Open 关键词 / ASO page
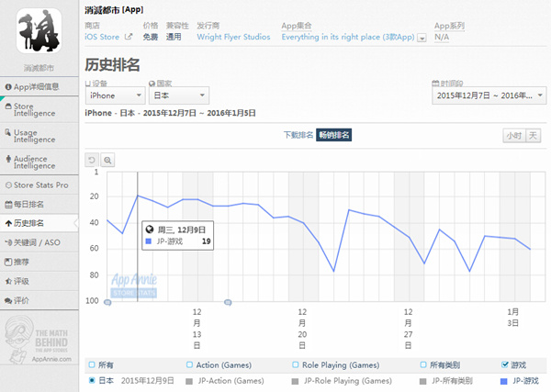The width and height of the screenshot is (551, 392). (x=39, y=242)
